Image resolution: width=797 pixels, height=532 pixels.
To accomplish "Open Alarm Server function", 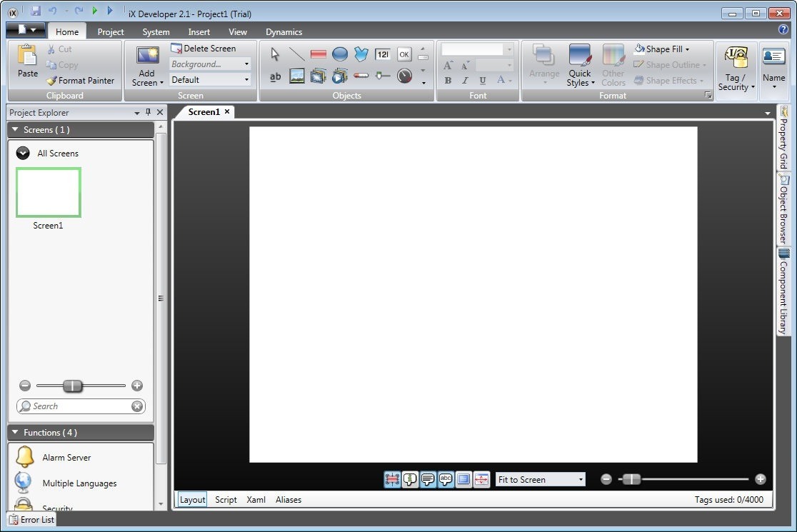I will (66, 457).
